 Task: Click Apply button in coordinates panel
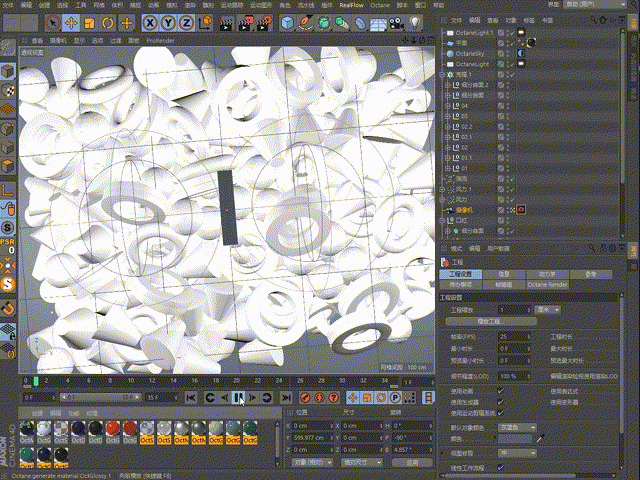412,462
